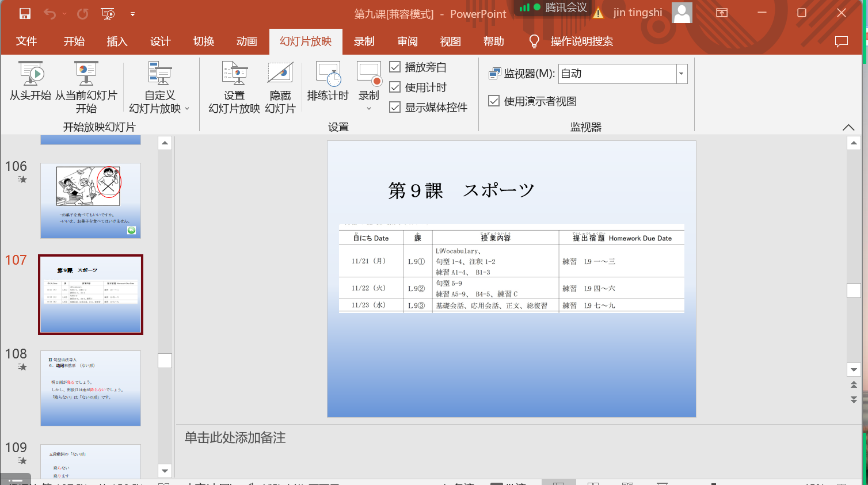Toggle Use Presenter View (使用演示者视图) checkbox

[x=494, y=101]
